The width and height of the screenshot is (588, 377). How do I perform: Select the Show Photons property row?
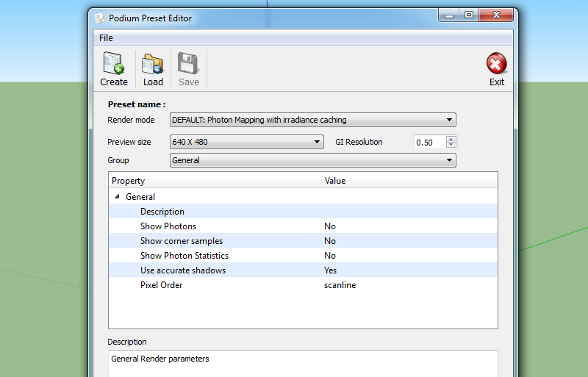(303, 226)
